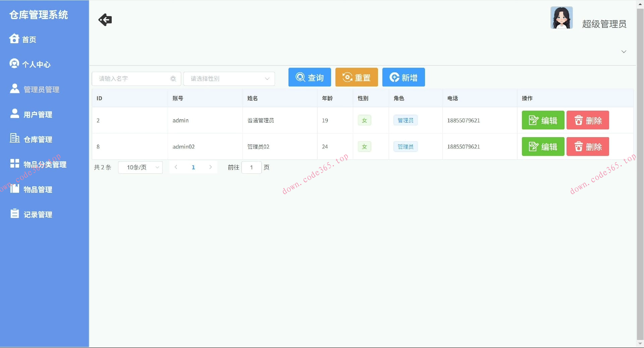This screenshot has width=644, height=348.
Task: Expand the chevron under 超级管理员
Action: tap(624, 52)
